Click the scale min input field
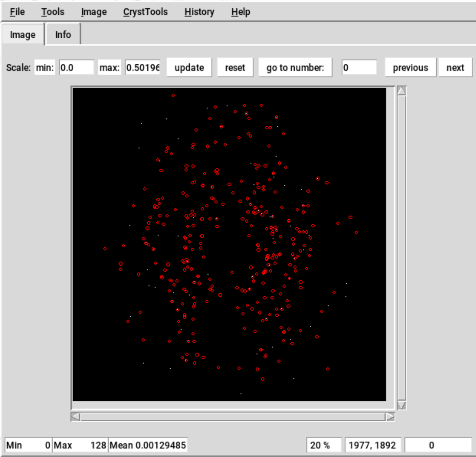This screenshot has width=476, height=457. pos(76,67)
